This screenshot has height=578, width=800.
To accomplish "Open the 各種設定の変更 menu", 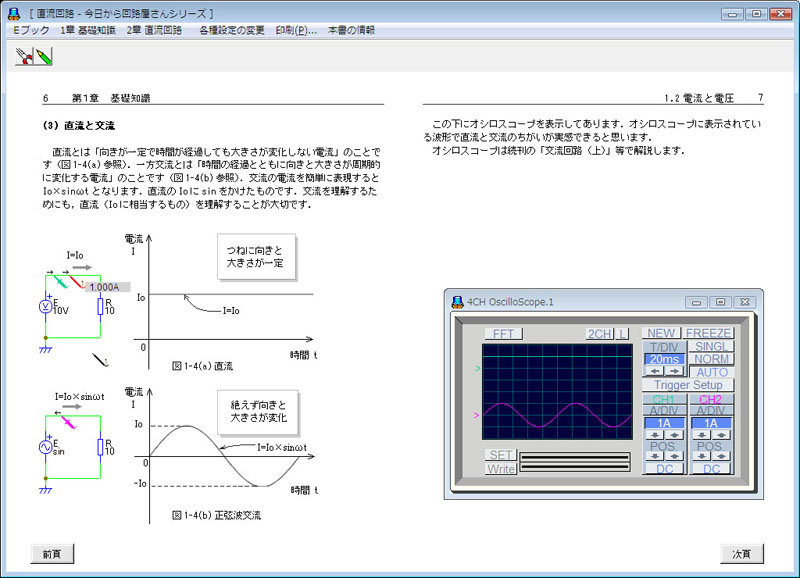I will (232, 30).
